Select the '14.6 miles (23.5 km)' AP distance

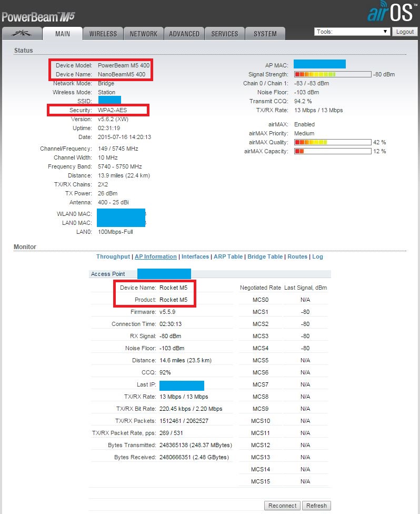(x=185, y=360)
